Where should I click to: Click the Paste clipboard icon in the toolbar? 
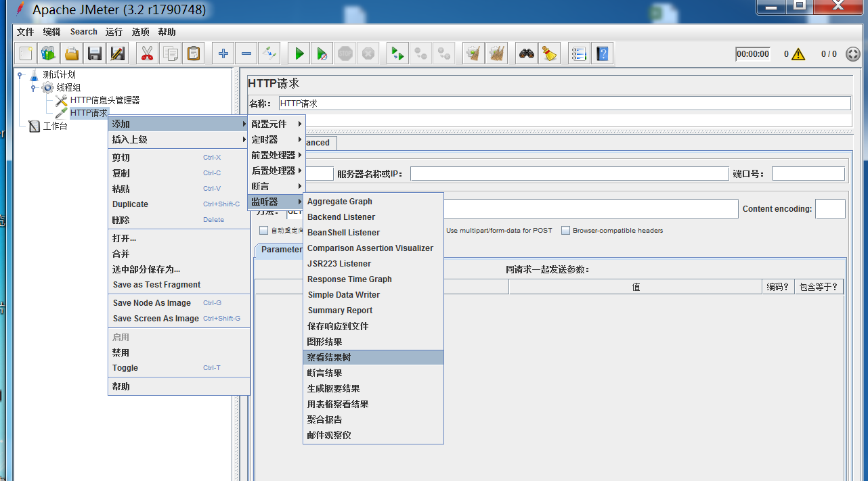193,53
